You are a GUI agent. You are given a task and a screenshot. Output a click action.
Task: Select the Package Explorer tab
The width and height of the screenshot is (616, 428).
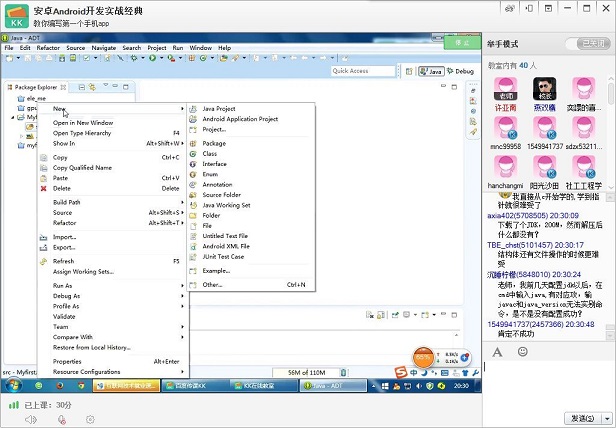(x=35, y=87)
